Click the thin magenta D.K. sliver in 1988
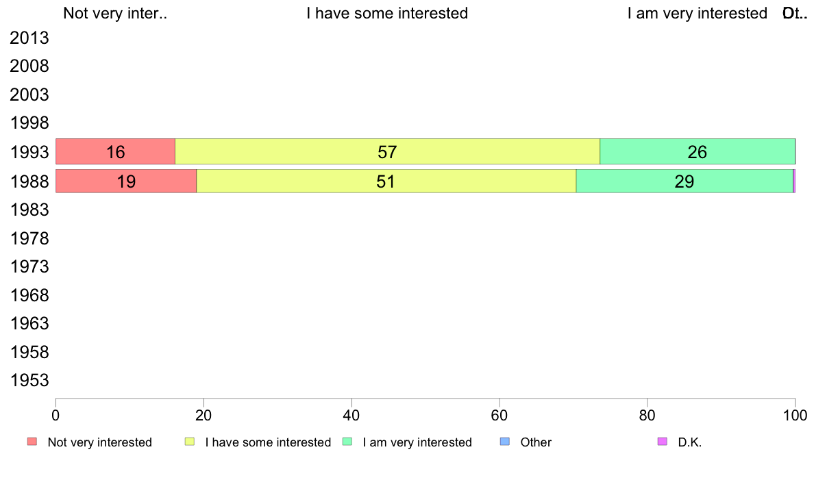The image size is (814, 504). pyautogui.click(x=794, y=181)
